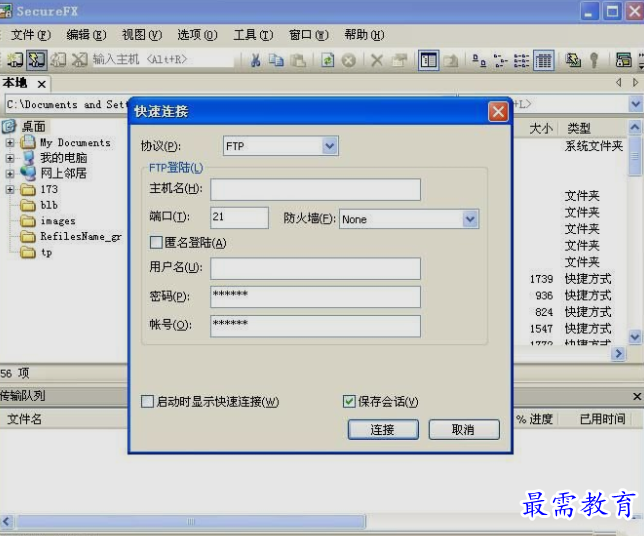
Task: Open the 防火墙 None dropdown
Action: [x=470, y=219]
